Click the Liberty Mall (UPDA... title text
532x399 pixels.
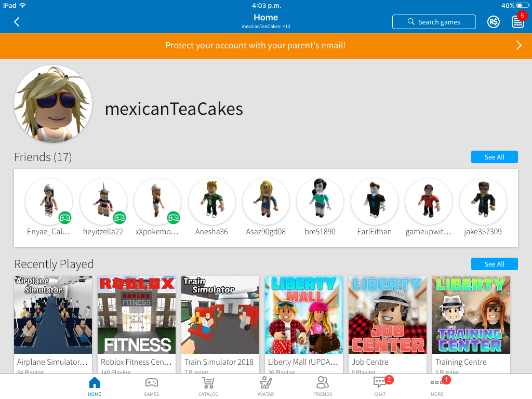click(303, 362)
